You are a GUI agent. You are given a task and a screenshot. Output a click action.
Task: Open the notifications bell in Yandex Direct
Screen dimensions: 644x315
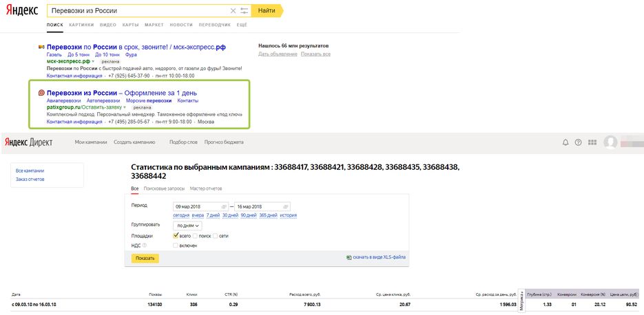(565, 142)
